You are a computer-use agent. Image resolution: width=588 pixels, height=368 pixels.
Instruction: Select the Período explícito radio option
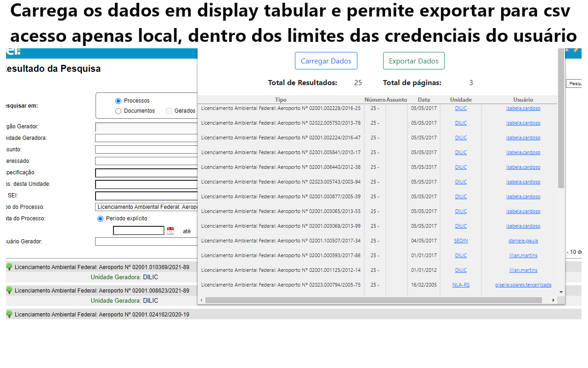tap(101, 218)
